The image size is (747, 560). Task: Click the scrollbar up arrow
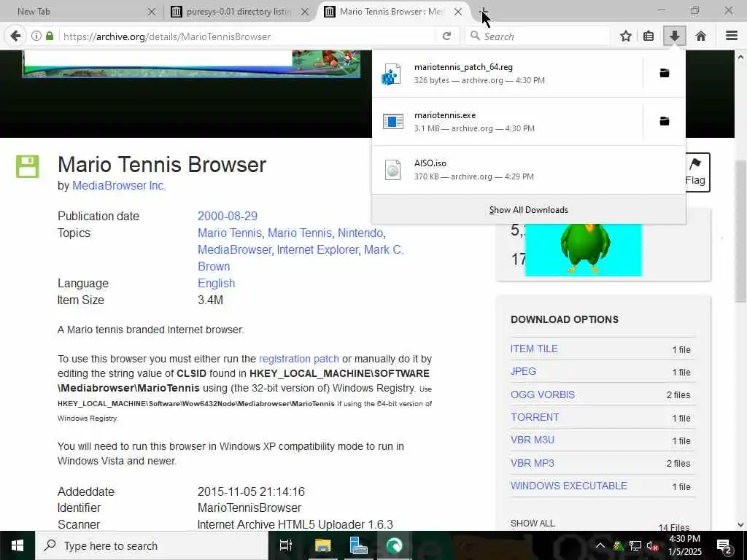740,57
